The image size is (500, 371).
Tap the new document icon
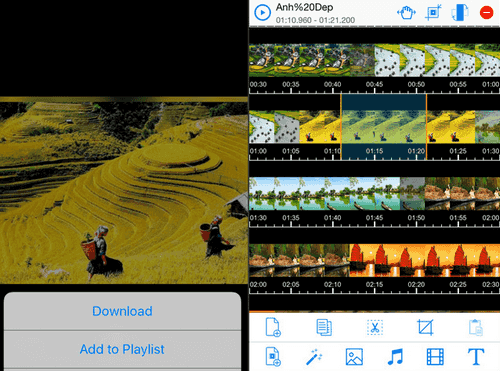(273, 327)
